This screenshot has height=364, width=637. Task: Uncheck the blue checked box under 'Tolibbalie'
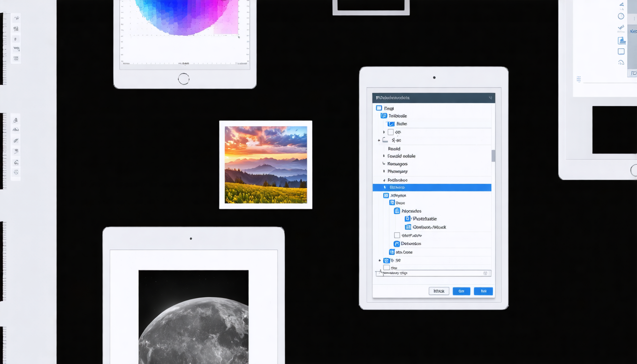click(x=391, y=124)
